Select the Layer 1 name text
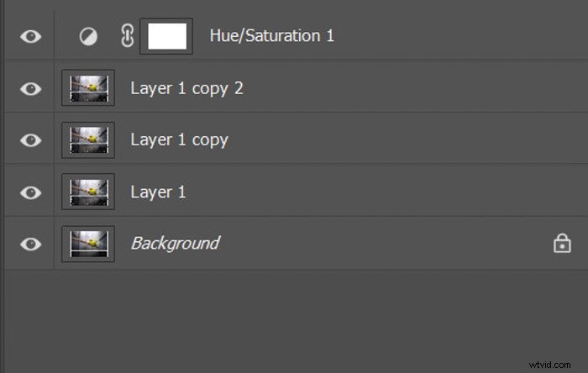Image resolution: width=588 pixels, height=373 pixels. pyautogui.click(x=158, y=192)
